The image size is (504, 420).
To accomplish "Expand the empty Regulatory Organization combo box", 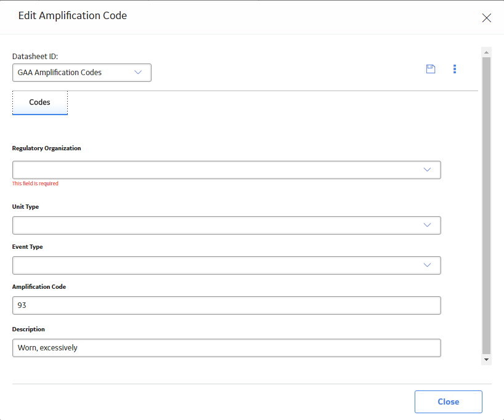I will coord(227,170).
